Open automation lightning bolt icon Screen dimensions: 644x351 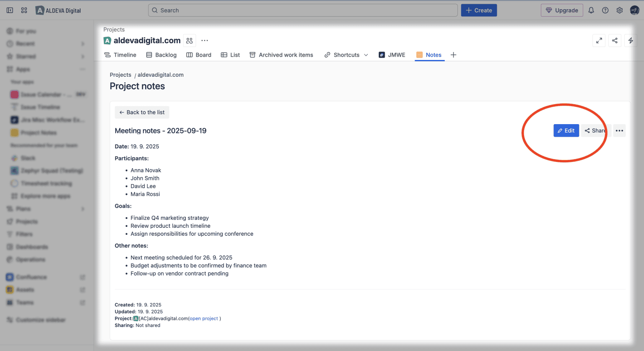click(631, 41)
